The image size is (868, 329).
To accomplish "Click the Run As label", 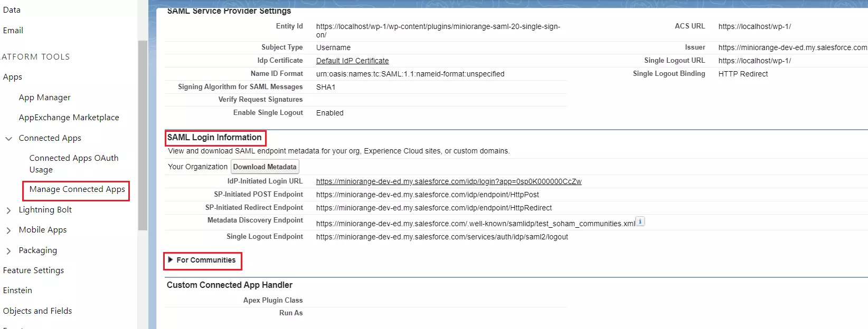I will pos(291,313).
